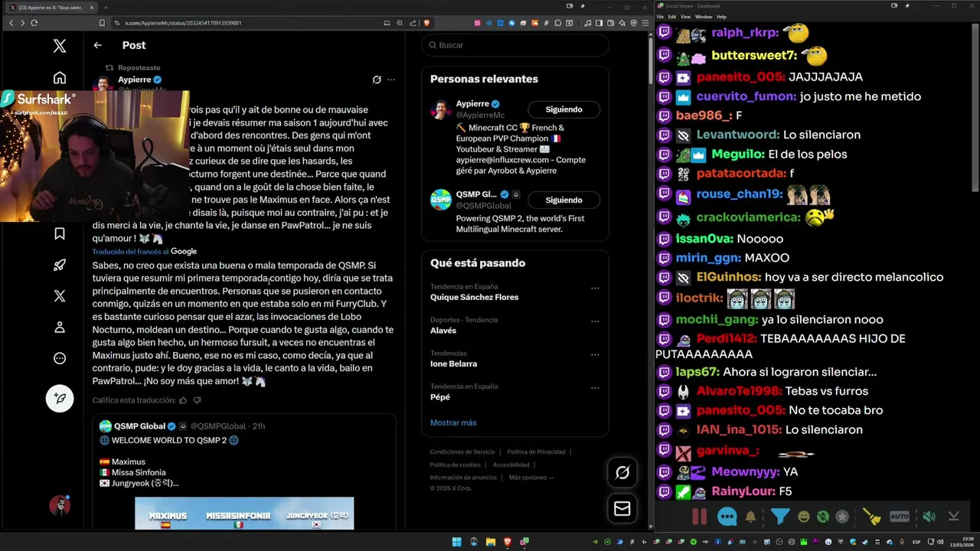Select the Aypierre en X browser tab

pos(50,7)
